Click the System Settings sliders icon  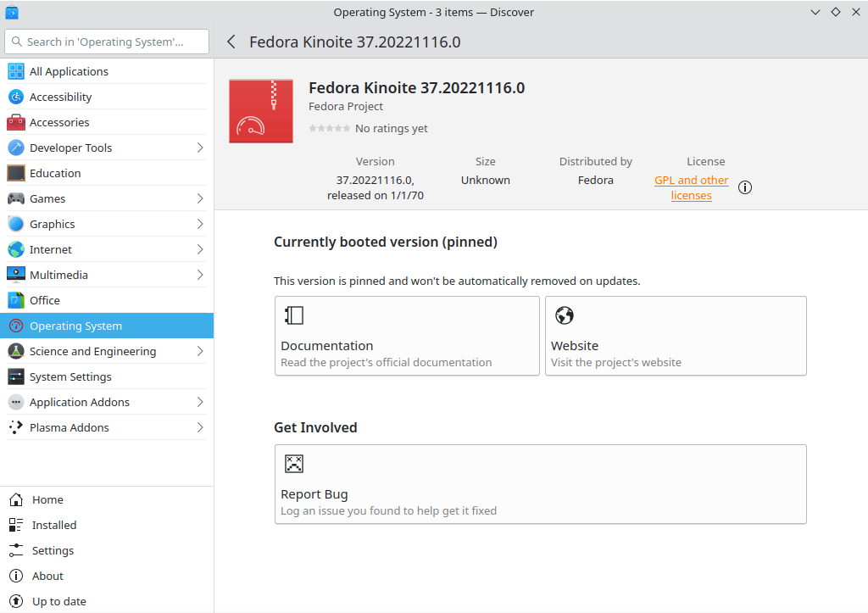point(16,376)
